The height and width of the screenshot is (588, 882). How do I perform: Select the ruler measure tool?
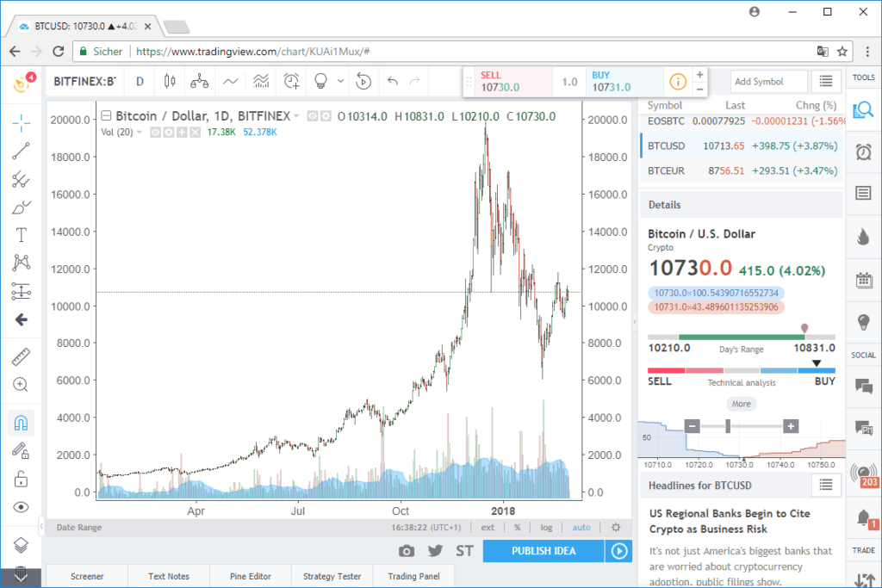pyautogui.click(x=21, y=357)
